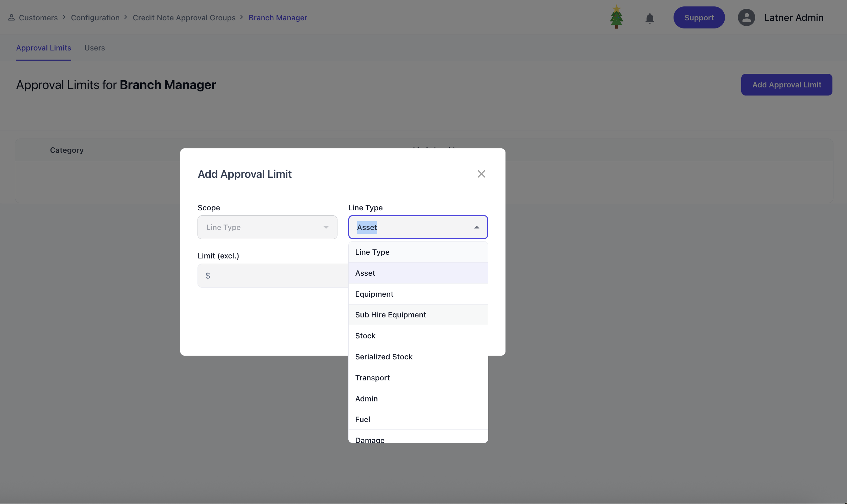This screenshot has height=504, width=847.
Task: Select Equipment from the list
Action: tap(374, 294)
